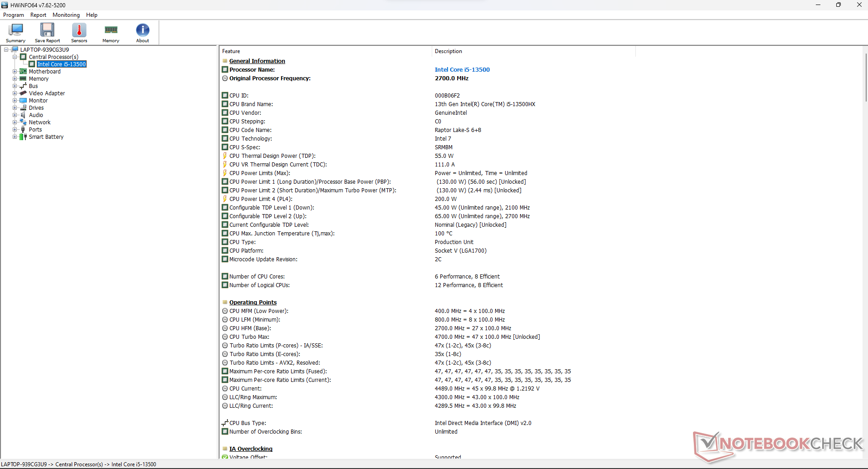This screenshot has height=469, width=868.
Task: Click the Raptor Lake-S 6+8 value
Action: [x=458, y=130]
